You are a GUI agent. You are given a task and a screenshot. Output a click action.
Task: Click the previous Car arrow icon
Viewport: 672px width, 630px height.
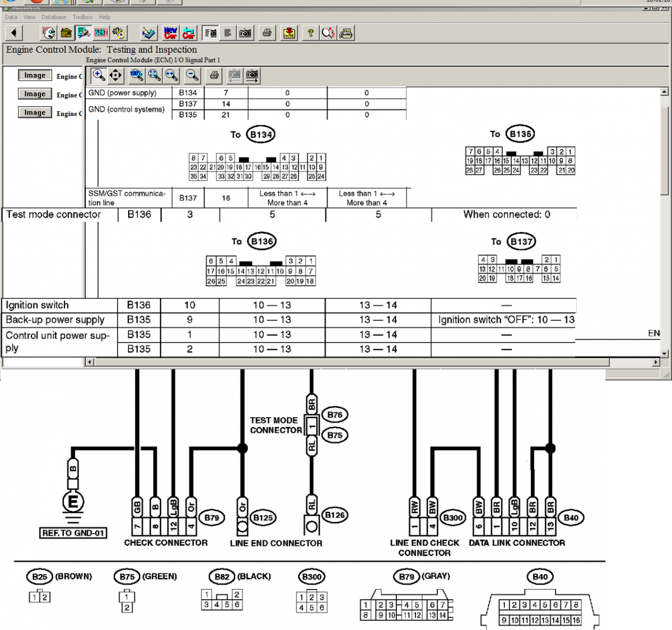(x=188, y=33)
